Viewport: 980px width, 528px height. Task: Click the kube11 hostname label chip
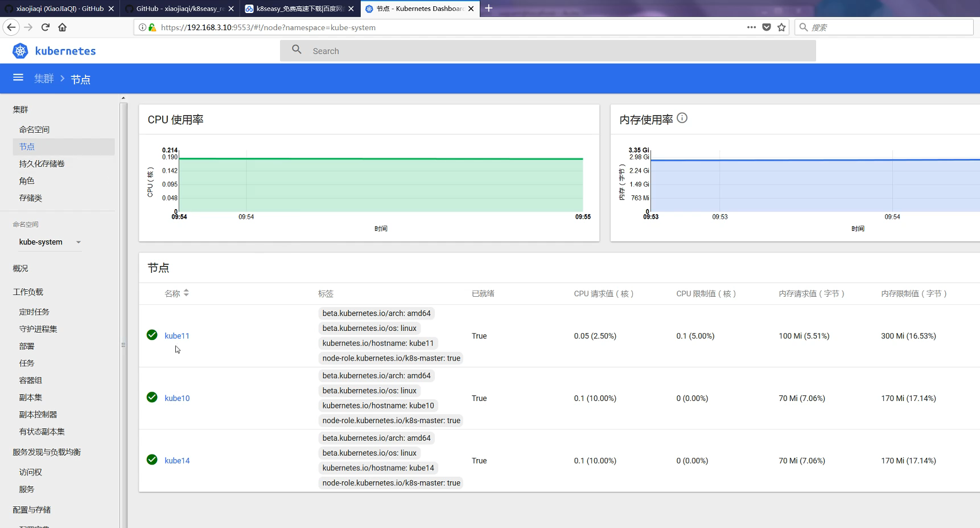coord(378,343)
